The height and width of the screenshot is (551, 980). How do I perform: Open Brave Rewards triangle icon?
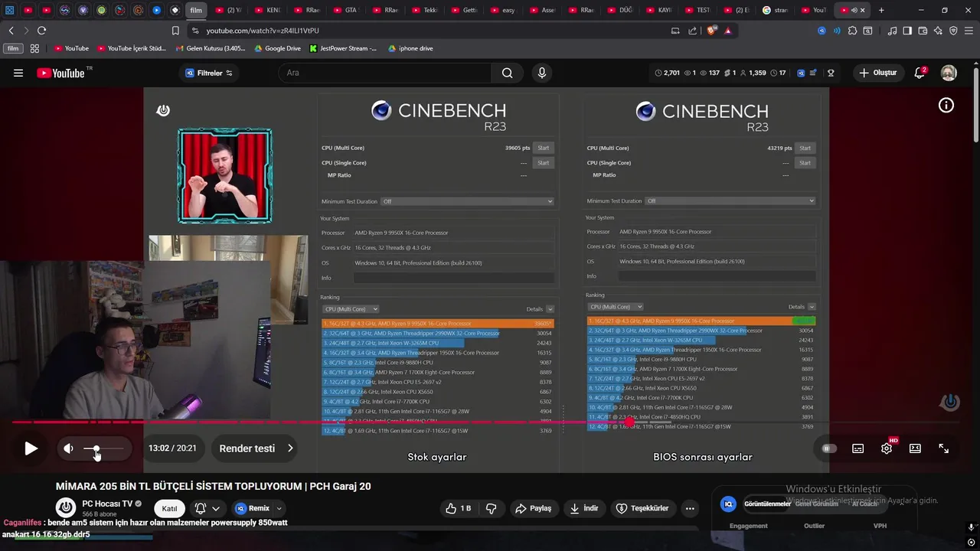pyautogui.click(x=727, y=31)
